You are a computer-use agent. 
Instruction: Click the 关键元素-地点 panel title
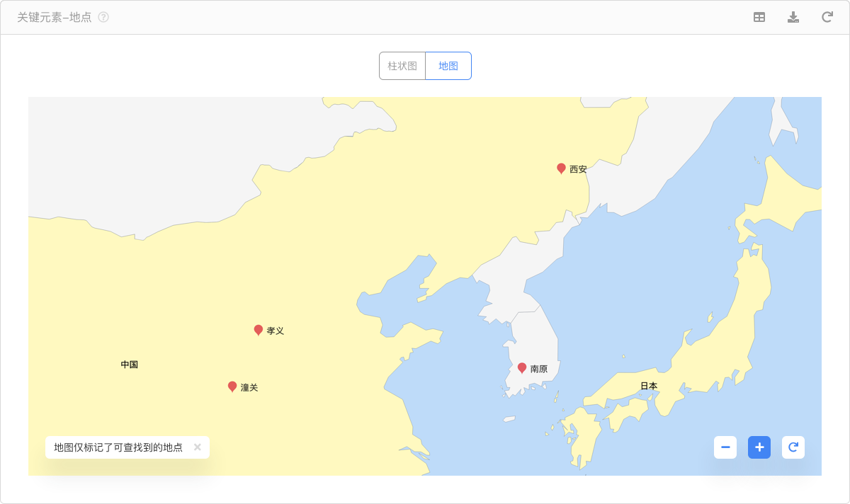pos(55,17)
